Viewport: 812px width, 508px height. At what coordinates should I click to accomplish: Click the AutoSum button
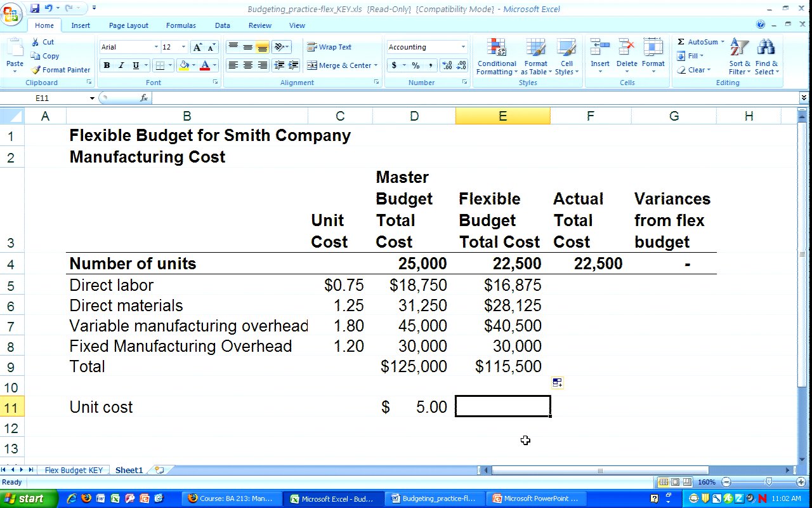[x=700, y=42]
